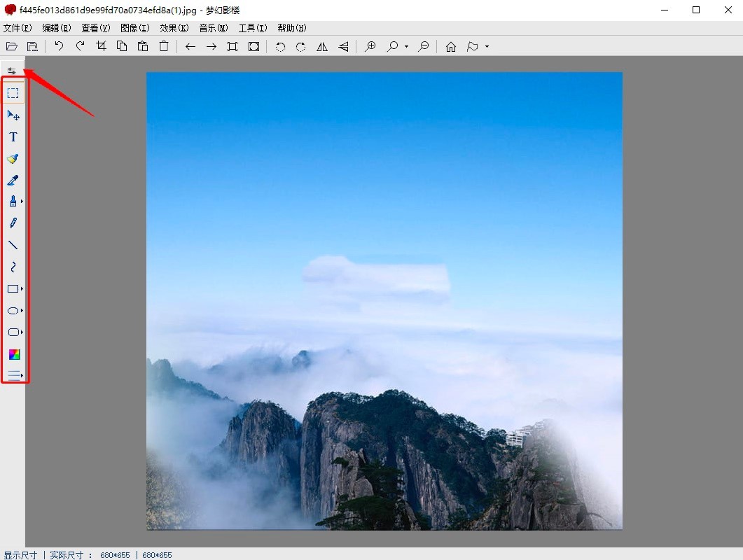
Task: Open the 音乐(M) menu
Action: [214, 28]
